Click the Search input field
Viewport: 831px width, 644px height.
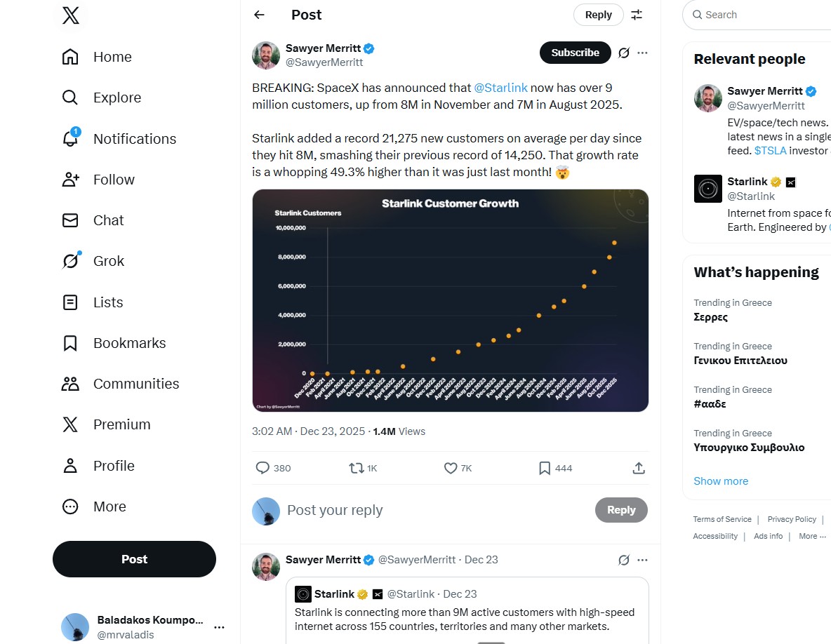click(x=765, y=15)
